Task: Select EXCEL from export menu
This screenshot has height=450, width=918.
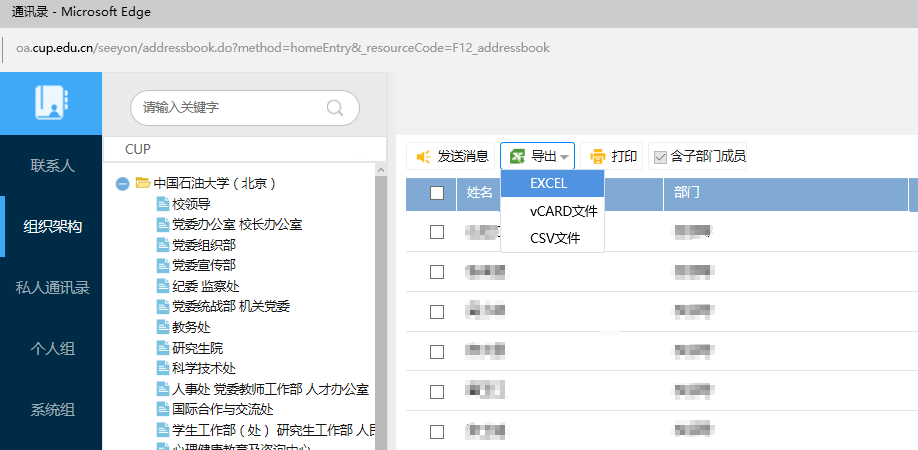Action: [x=549, y=183]
